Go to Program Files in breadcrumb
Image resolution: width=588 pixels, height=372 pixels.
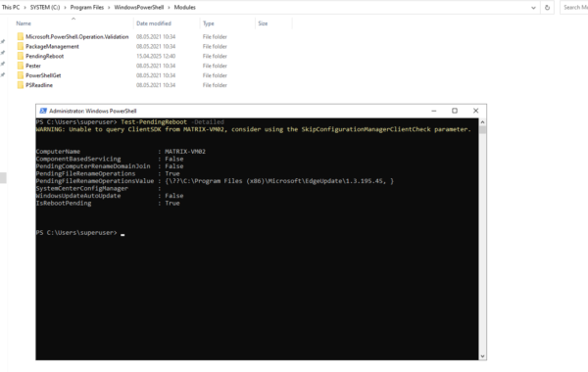(87, 7)
